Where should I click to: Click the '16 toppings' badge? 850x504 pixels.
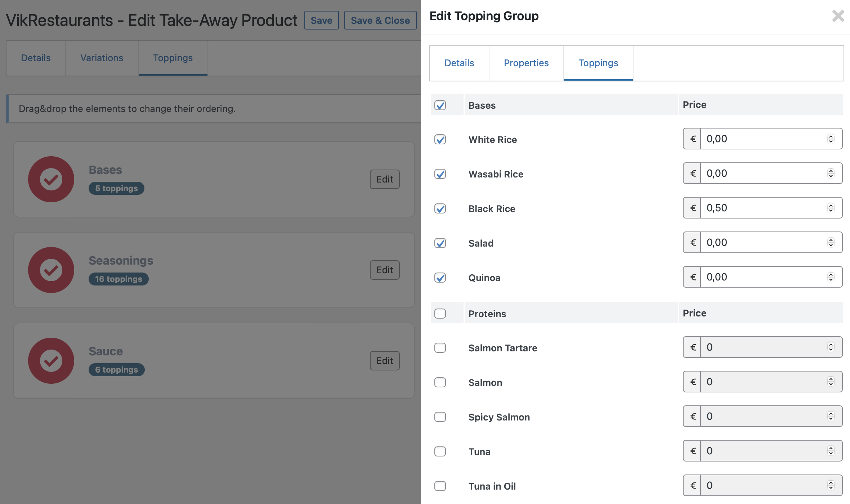tap(118, 279)
